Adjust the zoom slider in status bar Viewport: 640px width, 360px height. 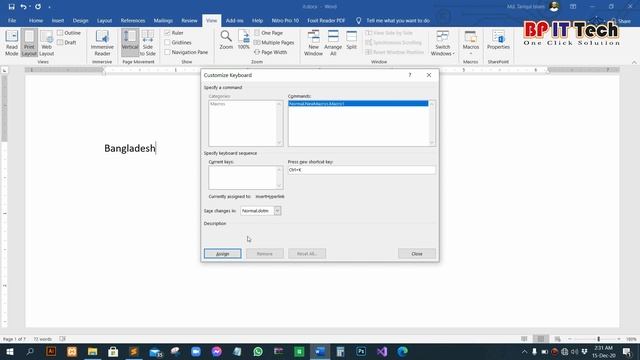(598, 339)
